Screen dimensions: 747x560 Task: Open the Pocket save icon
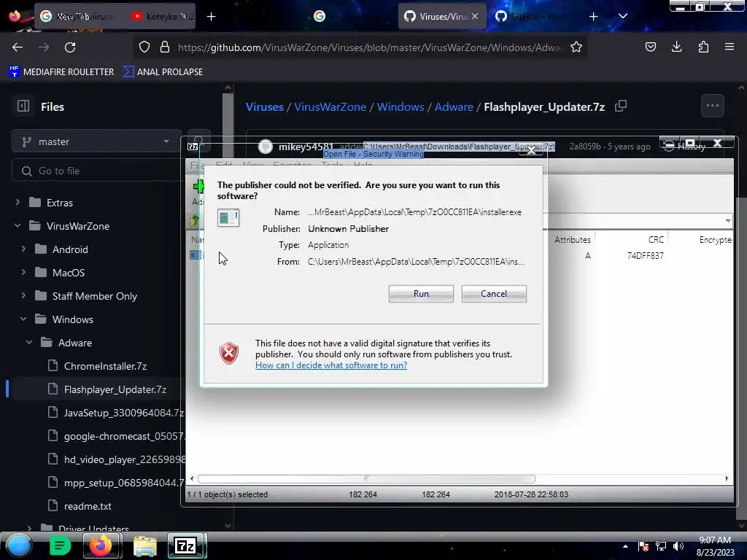pos(650,47)
